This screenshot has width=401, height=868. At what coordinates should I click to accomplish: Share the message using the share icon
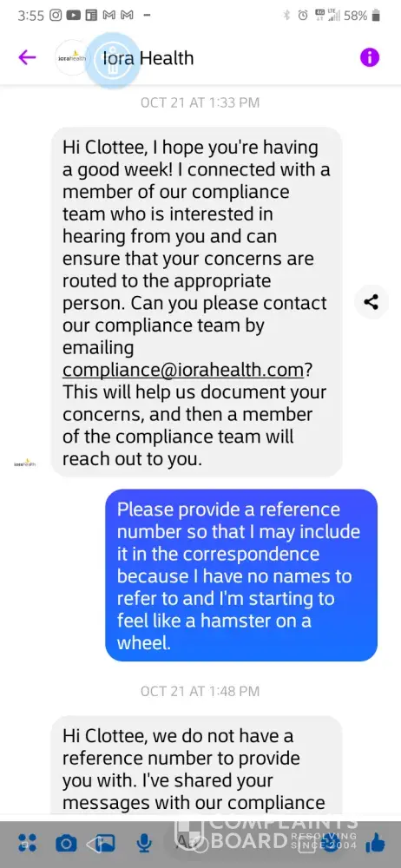point(371,302)
